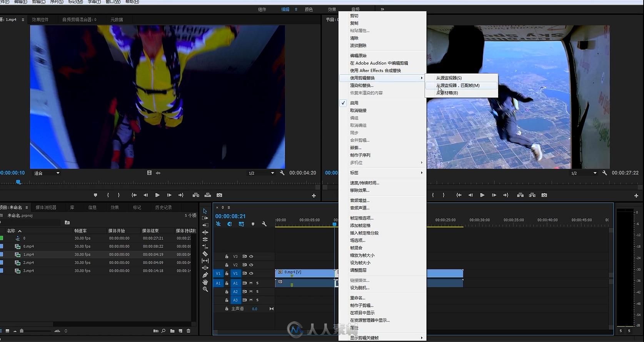Image resolution: width=644 pixels, height=342 pixels.
Task: Open timeline display settings wrench
Action: click(264, 224)
